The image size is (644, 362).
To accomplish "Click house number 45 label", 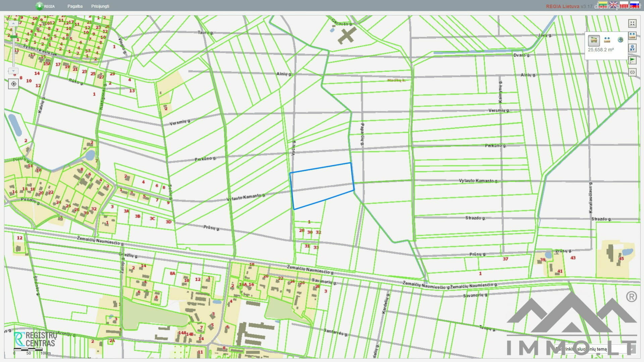I will [621, 258].
